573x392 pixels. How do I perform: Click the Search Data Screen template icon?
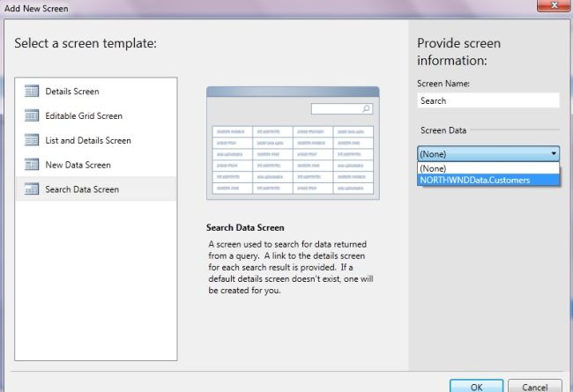(x=32, y=189)
